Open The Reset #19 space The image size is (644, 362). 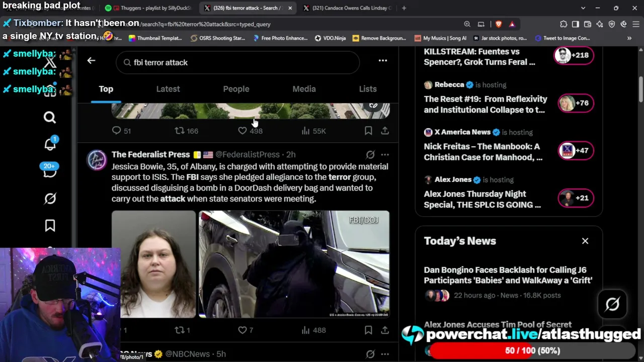pos(486,104)
